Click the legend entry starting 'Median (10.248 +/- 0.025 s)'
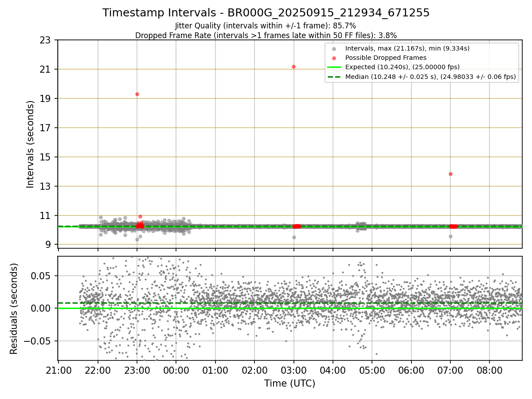The image size is (532, 399). pos(430,77)
